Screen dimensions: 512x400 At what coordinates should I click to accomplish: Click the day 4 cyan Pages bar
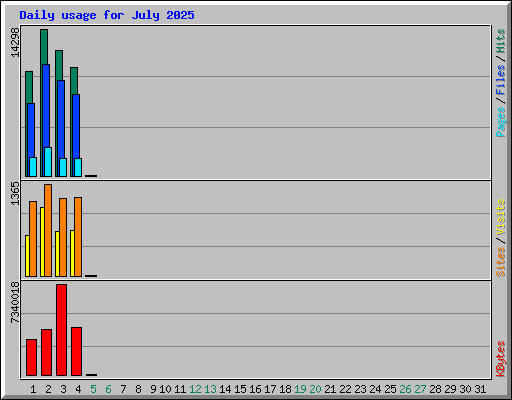(78, 167)
